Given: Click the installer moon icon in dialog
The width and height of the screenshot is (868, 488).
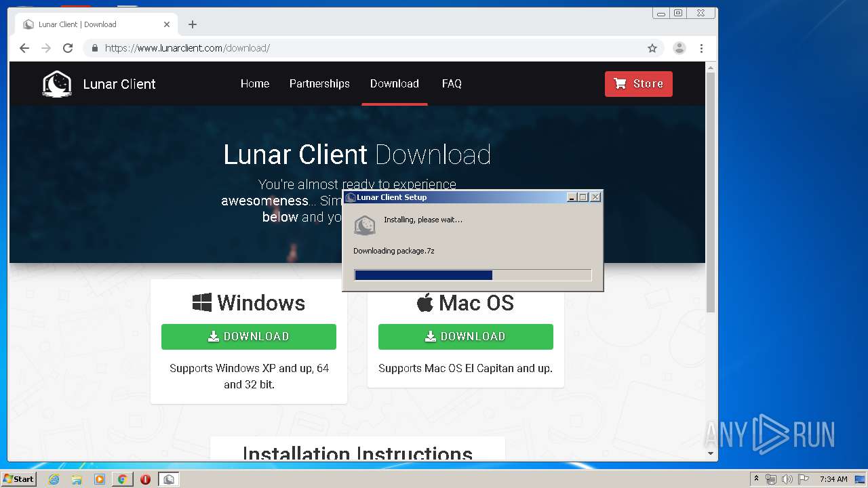Looking at the screenshot, I should click(365, 225).
